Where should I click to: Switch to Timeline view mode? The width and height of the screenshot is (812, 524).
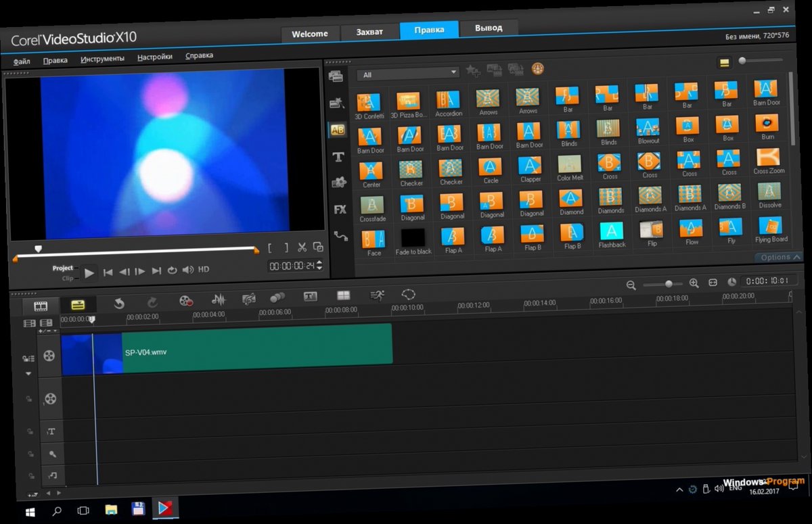click(78, 306)
